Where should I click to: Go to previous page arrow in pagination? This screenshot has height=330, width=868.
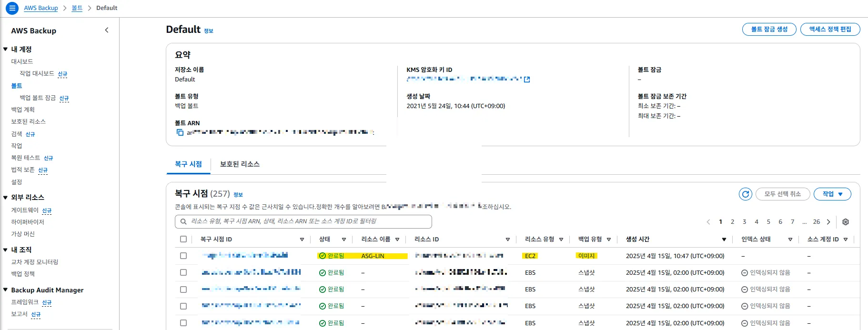pos(708,222)
